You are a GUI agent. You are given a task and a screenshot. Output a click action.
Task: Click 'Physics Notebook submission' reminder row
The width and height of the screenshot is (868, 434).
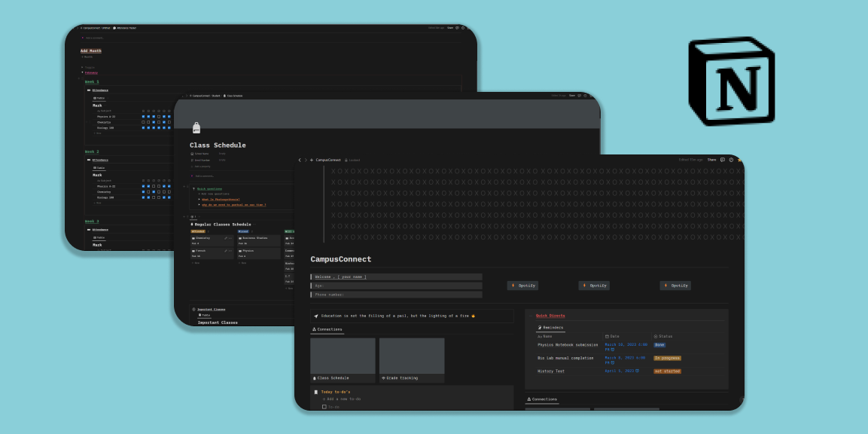pyautogui.click(x=568, y=345)
